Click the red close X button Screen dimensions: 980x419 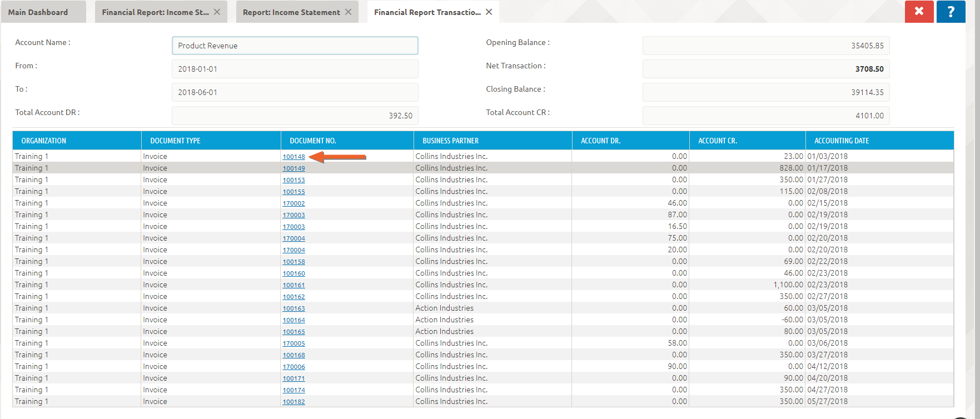919,12
